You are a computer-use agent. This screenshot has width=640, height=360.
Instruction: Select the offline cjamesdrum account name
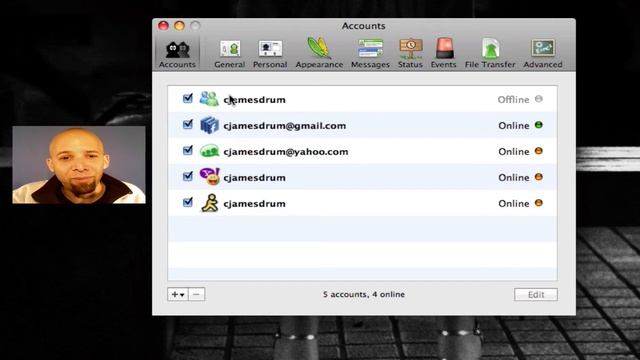click(254, 100)
